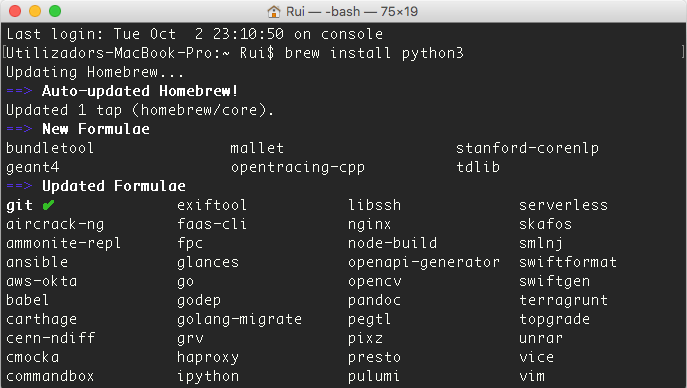Click the arrow before 'Auto-updated Homebrew!'

click(19, 91)
